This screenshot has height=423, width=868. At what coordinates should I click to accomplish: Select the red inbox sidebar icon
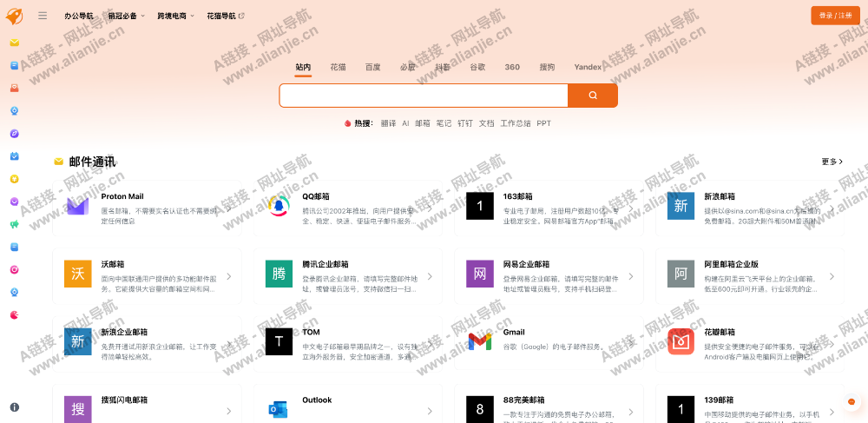click(x=15, y=88)
